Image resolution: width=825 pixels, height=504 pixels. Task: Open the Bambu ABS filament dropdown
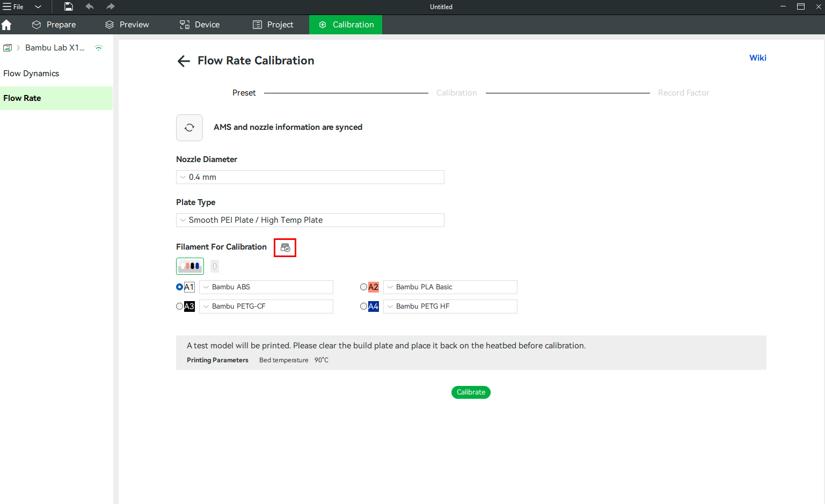[266, 287]
